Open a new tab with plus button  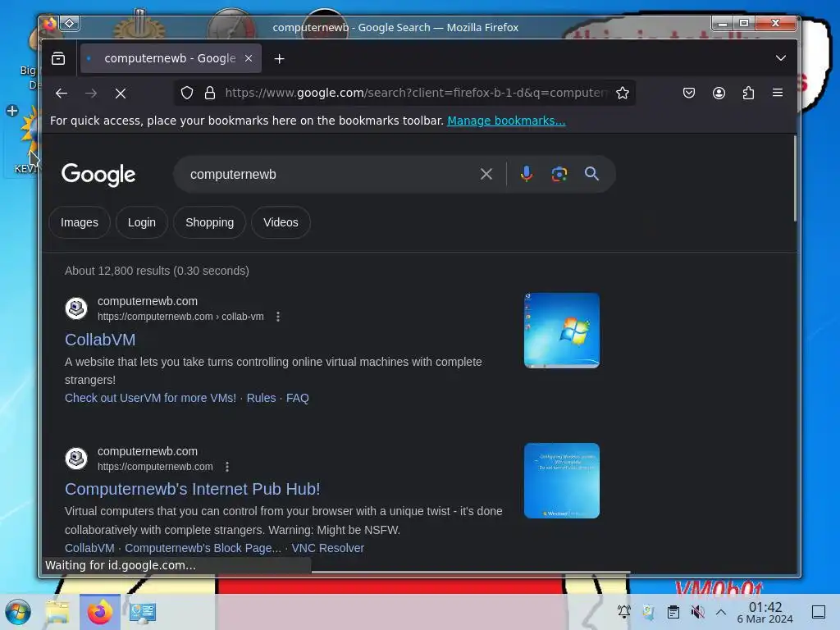pyautogui.click(x=279, y=58)
